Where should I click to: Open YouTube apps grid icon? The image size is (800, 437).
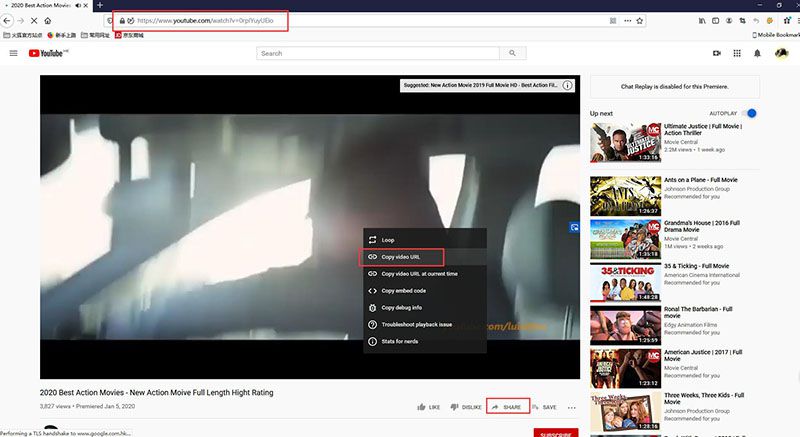tap(737, 53)
